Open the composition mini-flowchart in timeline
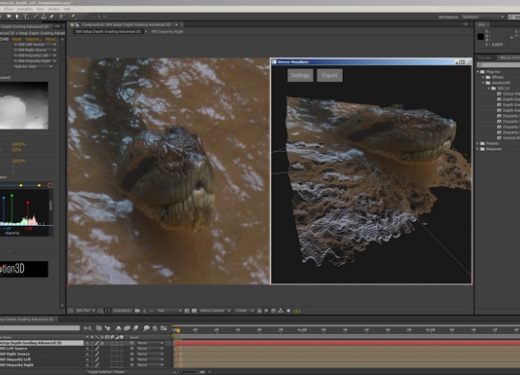Image resolution: width=520 pixels, height=375 pixels. (x=88, y=328)
